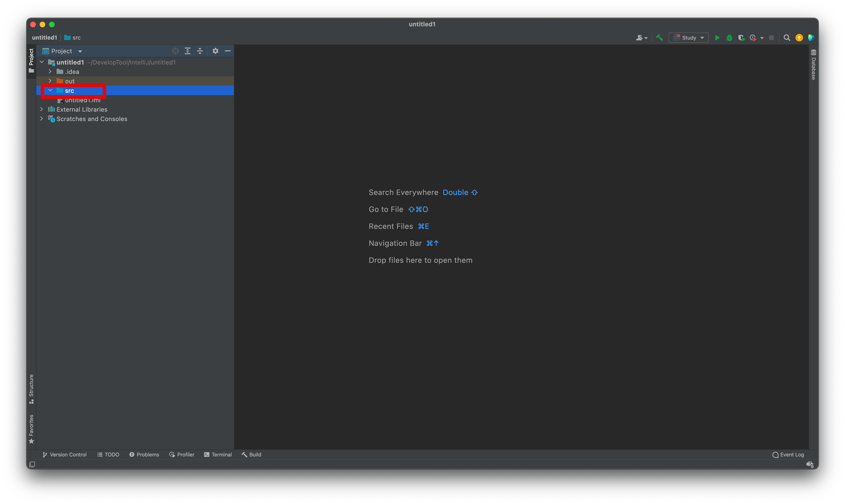This screenshot has width=845, height=504.
Task: Open Project panel gear options
Action: (x=215, y=51)
